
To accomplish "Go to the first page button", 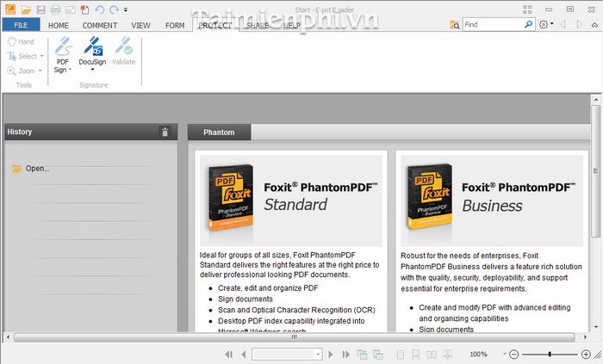I will (x=229, y=355).
